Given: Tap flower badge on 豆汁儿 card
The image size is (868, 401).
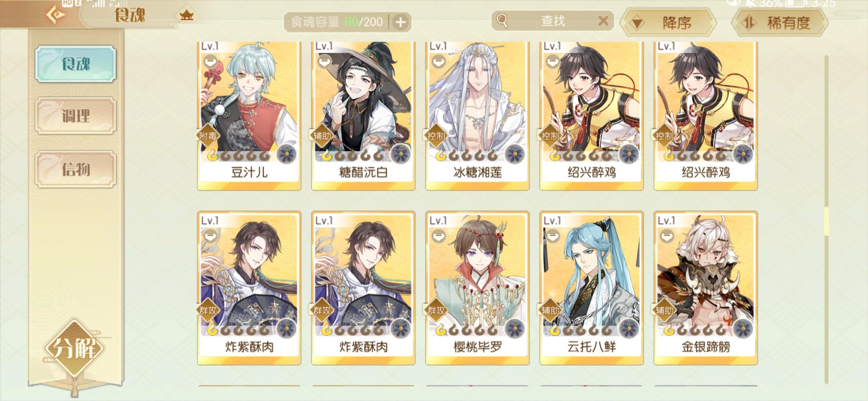Looking at the screenshot, I should (x=286, y=154).
